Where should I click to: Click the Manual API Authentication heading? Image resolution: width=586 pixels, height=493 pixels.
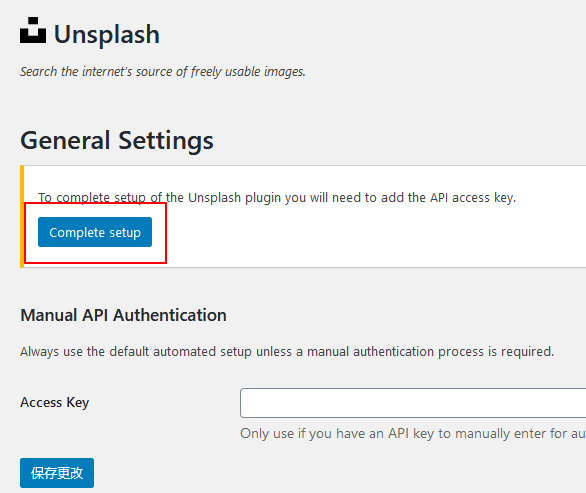pos(123,315)
